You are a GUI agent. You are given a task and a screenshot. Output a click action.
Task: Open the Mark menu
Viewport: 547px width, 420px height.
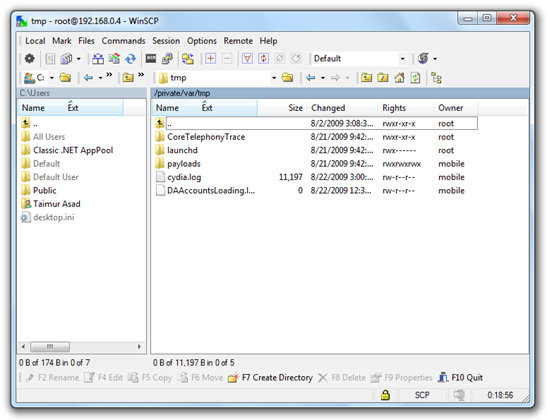point(62,41)
